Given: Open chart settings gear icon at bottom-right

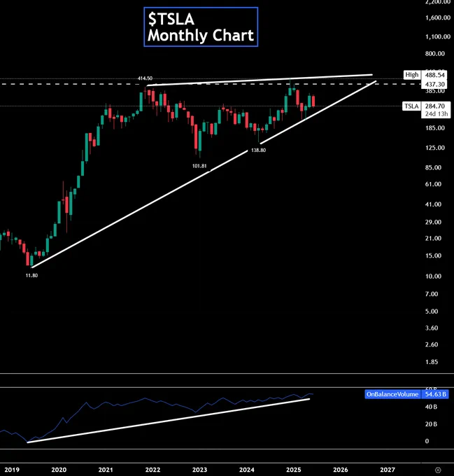Looking at the screenshot, I should click(x=438, y=470).
